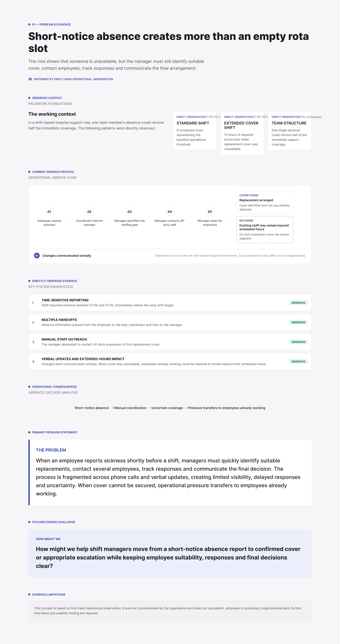Click the blue 07 step badge
340x644 pixels.
[37, 256]
